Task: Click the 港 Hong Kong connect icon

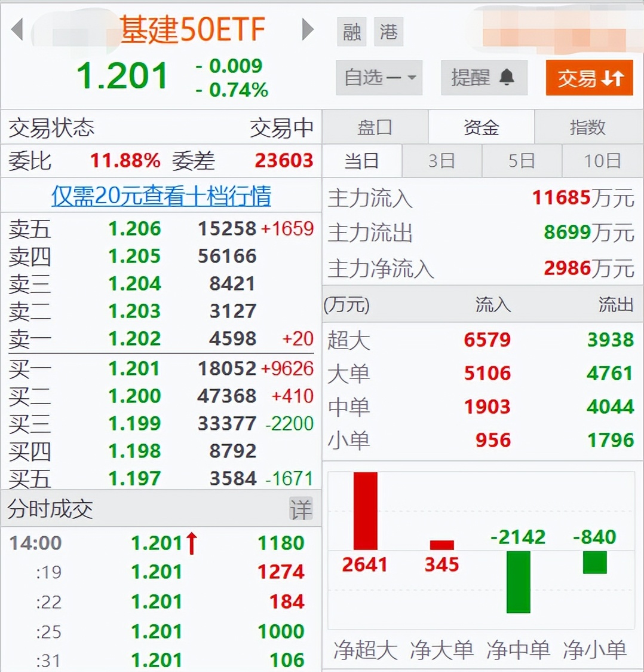Action: 389,33
